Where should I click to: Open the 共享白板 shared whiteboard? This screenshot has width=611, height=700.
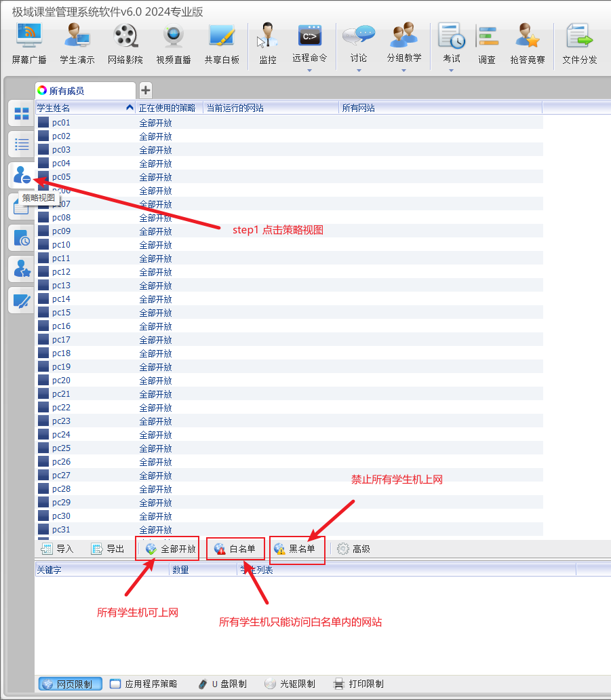(222, 43)
